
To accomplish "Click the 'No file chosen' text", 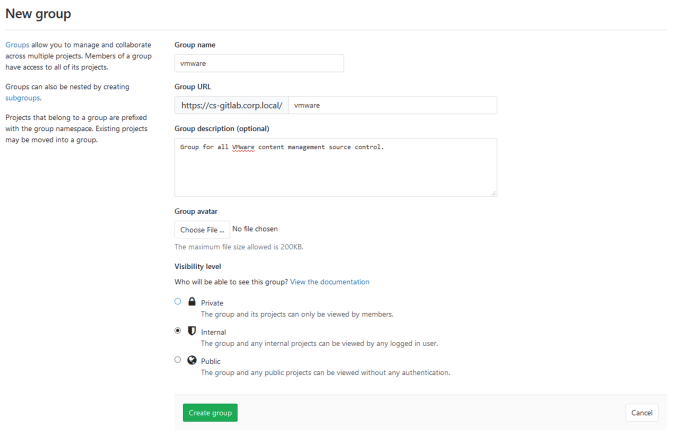I will click(x=255, y=229).
